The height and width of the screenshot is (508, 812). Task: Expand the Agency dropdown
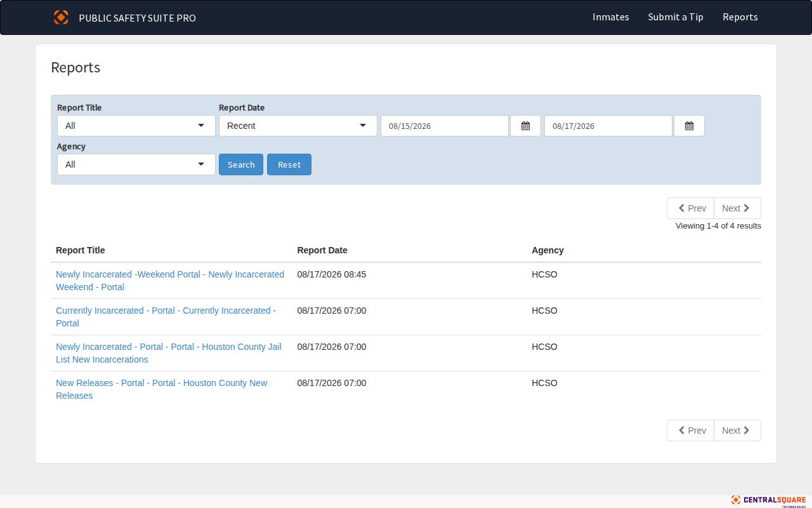coord(136,164)
